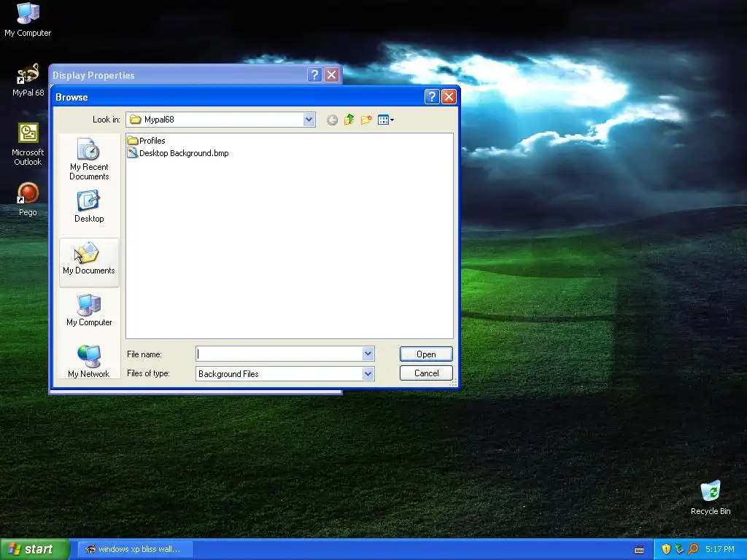Open the on-screen keyboard taskbar icon
The image size is (747, 560).
(639, 550)
